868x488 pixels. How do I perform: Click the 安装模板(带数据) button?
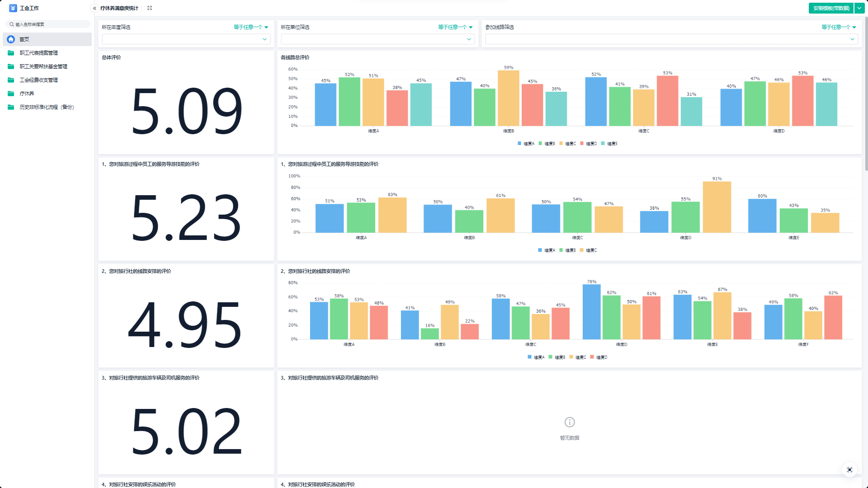(x=831, y=8)
